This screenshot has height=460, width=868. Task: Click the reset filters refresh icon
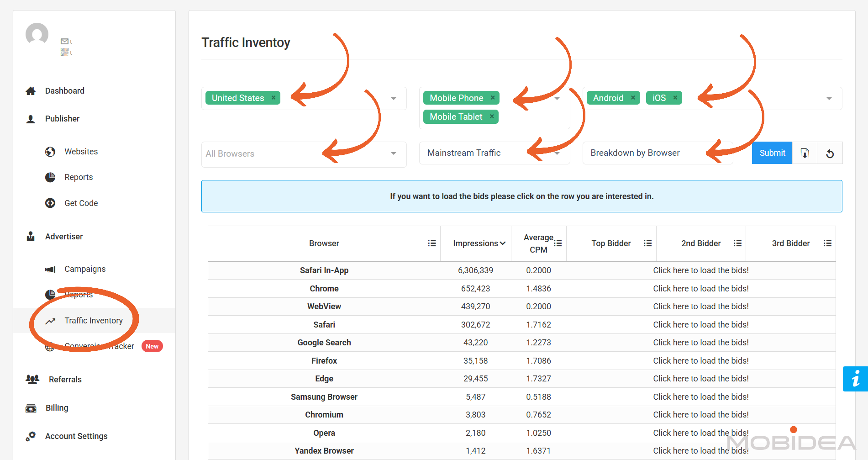(830, 153)
